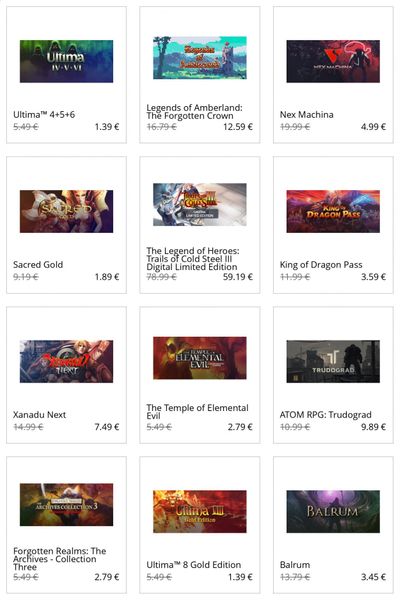Open the Ultima IV-V-VI banner image
The height and width of the screenshot is (600, 400).
coord(66,61)
